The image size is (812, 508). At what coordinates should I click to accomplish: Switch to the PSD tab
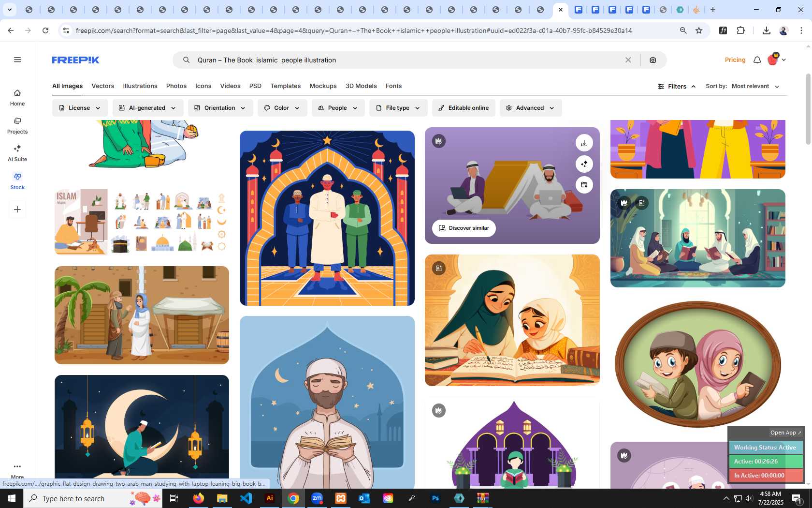pyautogui.click(x=255, y=86)
